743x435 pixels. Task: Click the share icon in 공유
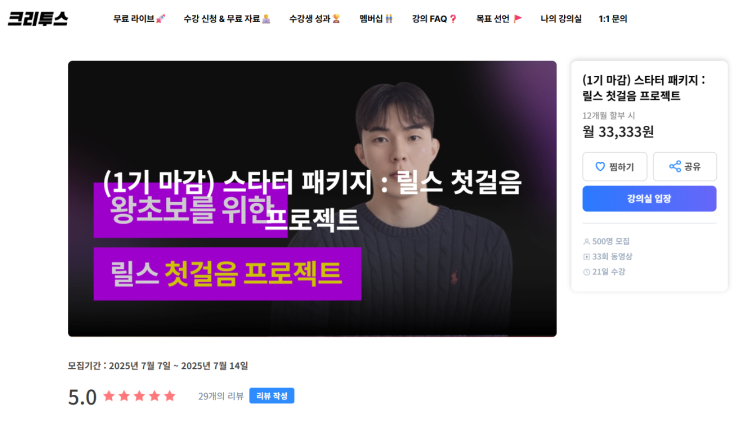coord(675,166)
